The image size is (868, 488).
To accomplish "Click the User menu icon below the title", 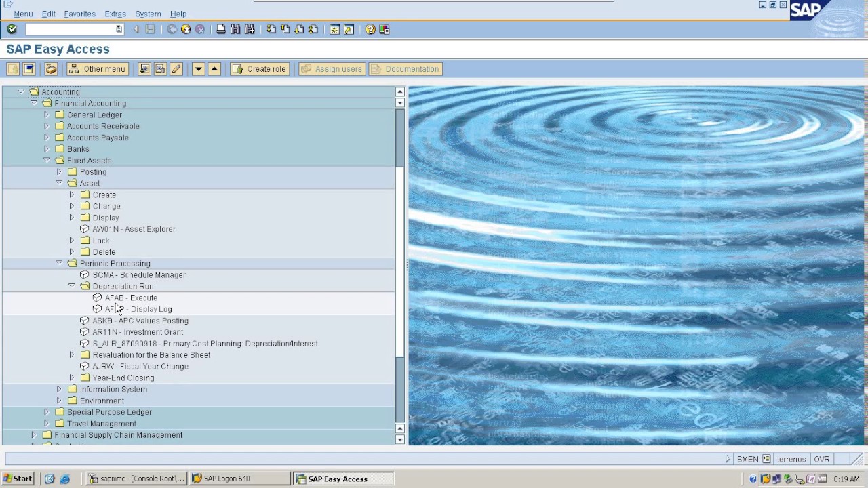I will 13,69.
